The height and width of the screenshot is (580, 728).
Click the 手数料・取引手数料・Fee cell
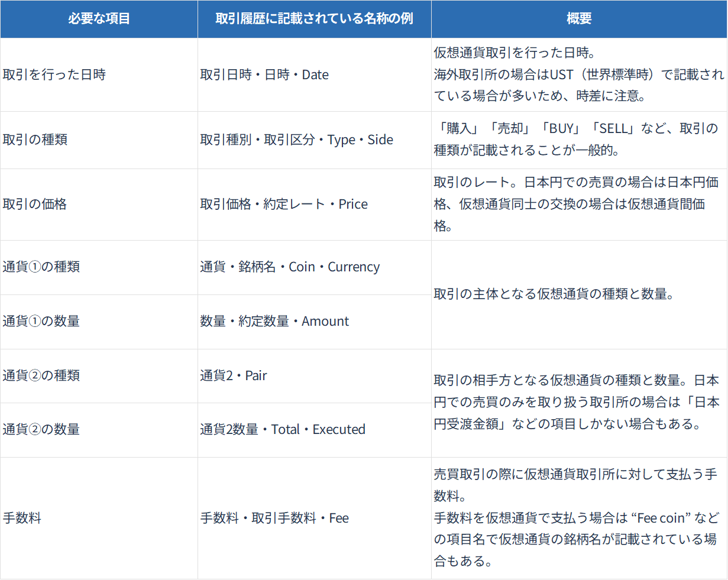coord(274,518)
